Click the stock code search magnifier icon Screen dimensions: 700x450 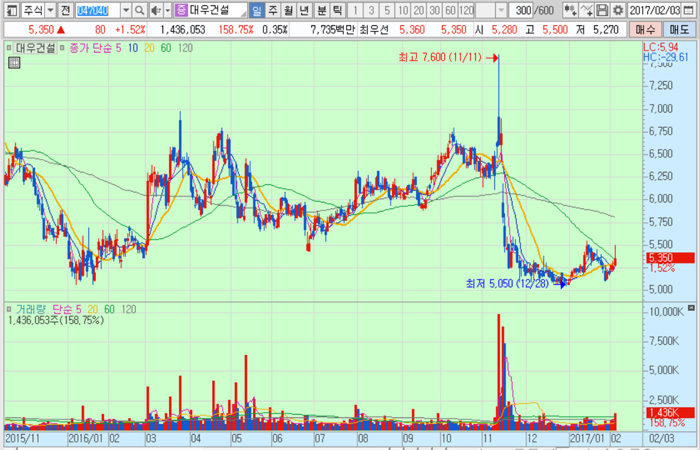coord(141,10)
